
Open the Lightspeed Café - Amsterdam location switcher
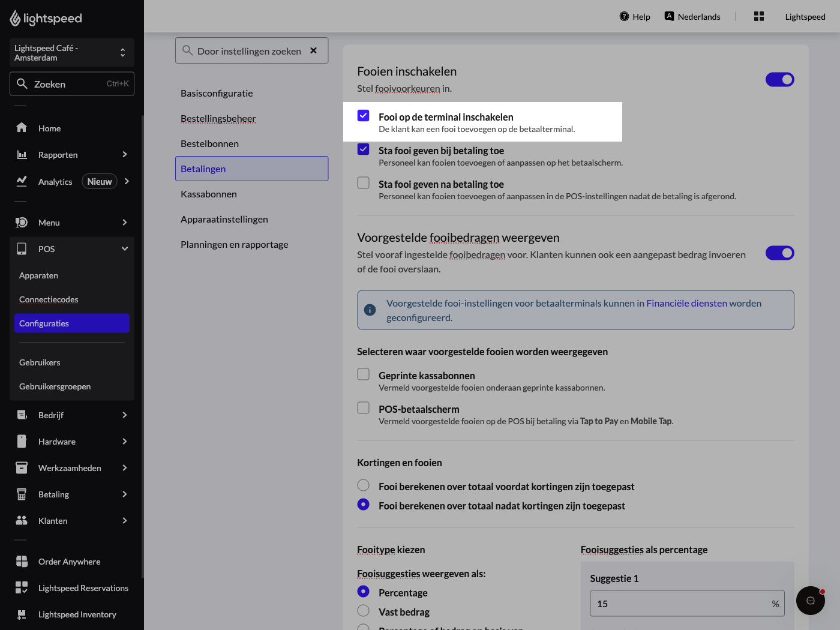point(72,53)
